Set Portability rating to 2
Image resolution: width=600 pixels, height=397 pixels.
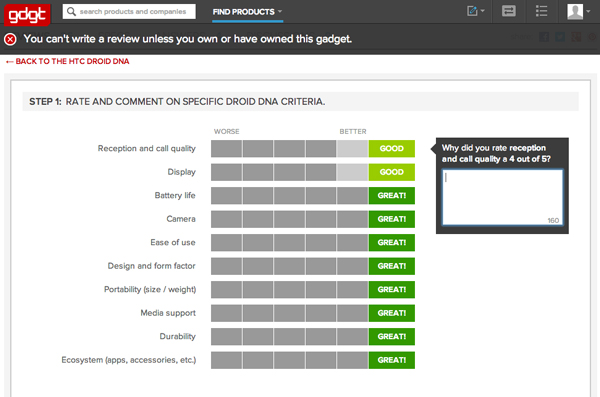coord(258,289)
